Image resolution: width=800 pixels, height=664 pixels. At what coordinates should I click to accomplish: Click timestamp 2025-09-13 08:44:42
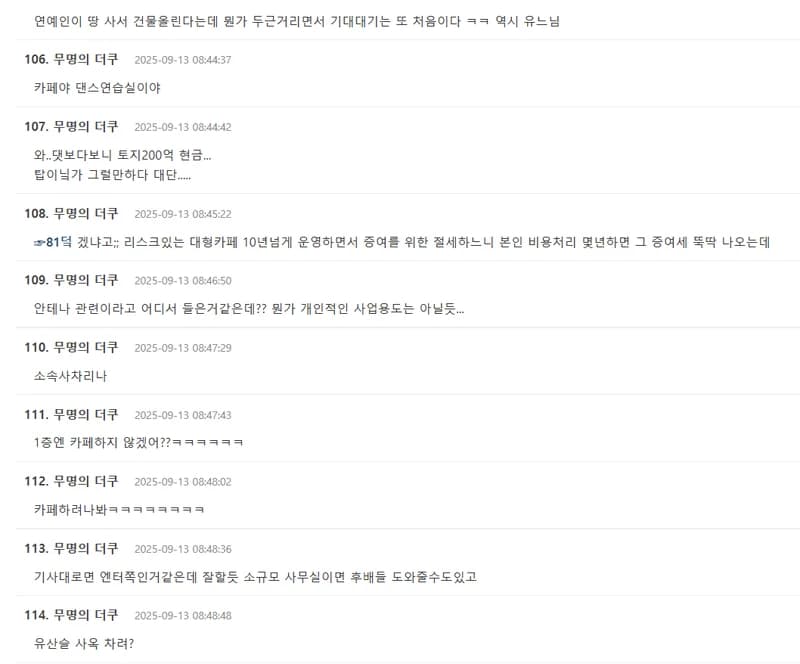tap(183, 127)
